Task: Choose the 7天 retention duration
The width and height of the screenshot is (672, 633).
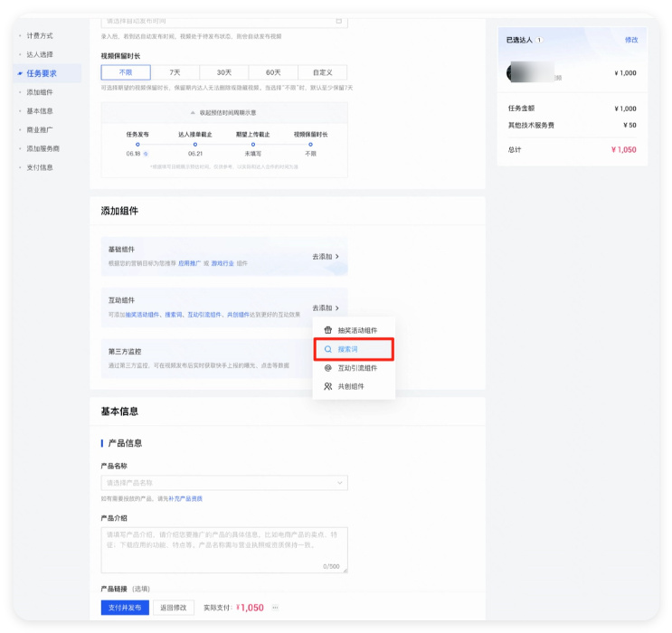Action: click(175, 71)
